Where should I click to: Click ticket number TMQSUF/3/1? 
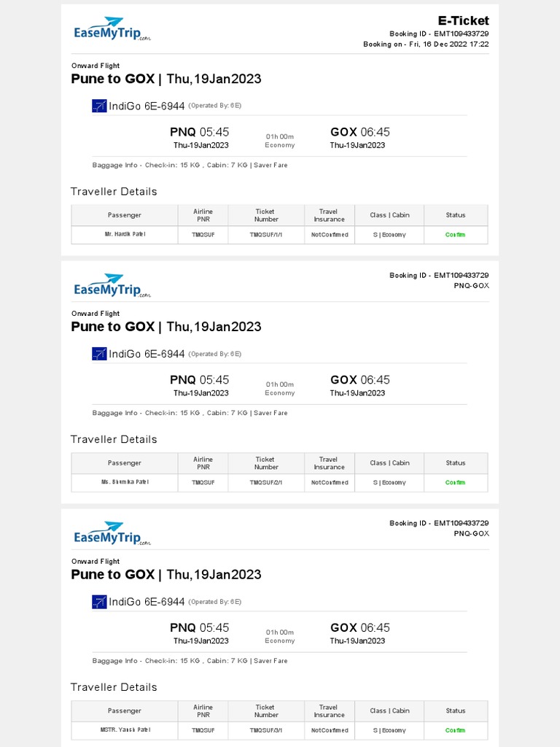point(266,730)
